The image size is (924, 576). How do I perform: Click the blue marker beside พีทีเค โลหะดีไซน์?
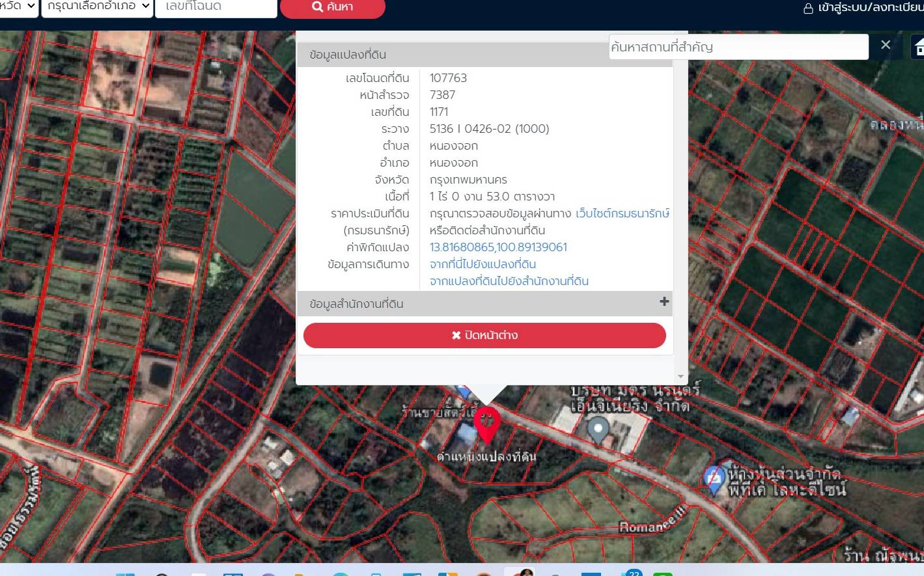[715, 480]
